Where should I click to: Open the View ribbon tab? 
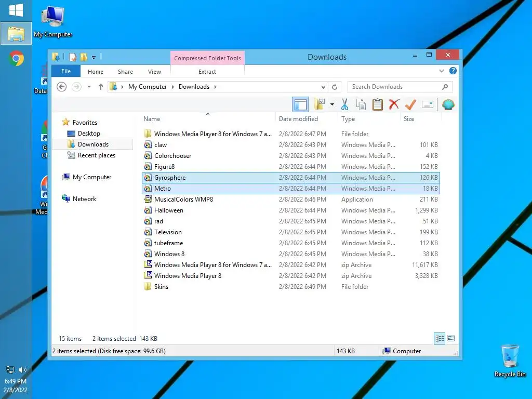point(154,72)
